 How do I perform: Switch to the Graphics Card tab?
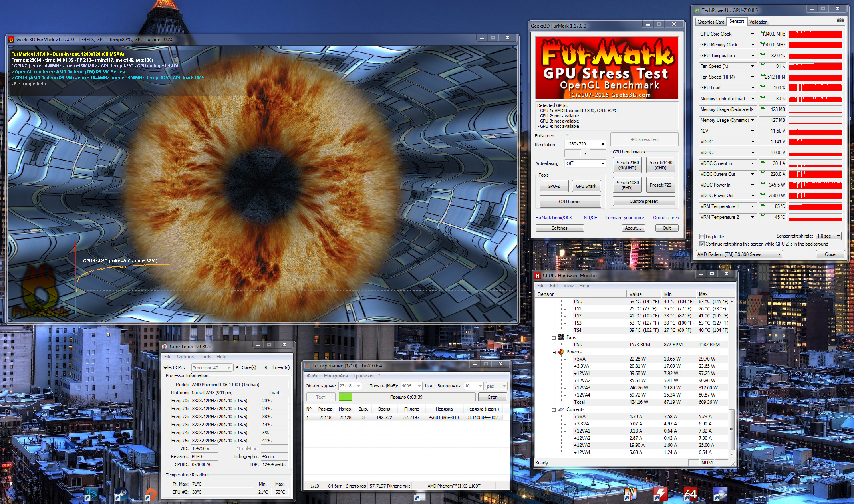tap(711, 22)
